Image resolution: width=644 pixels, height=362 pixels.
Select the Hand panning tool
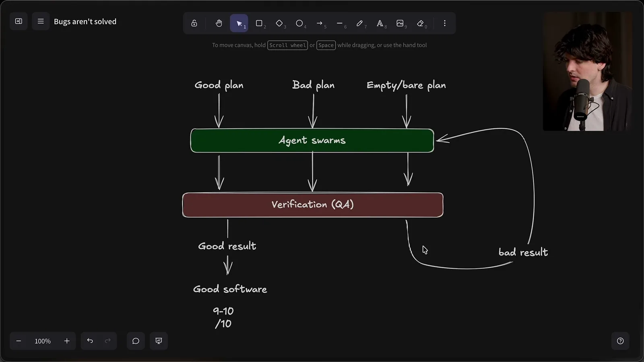point(219,23)
